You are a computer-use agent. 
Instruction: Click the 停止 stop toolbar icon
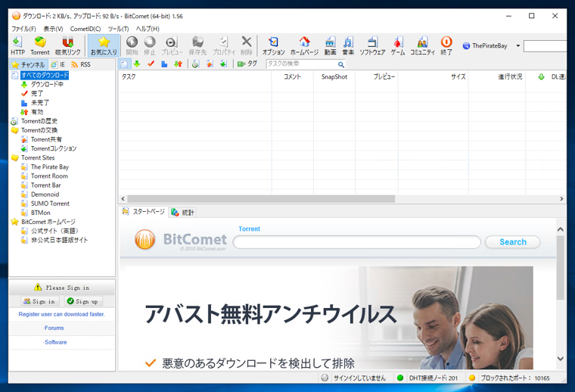(x=150, y=46)
